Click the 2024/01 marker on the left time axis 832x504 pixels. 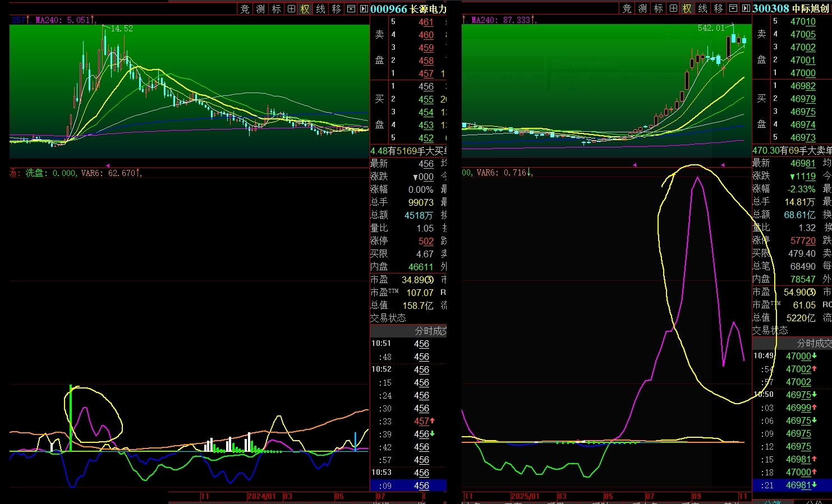[261, 497]
